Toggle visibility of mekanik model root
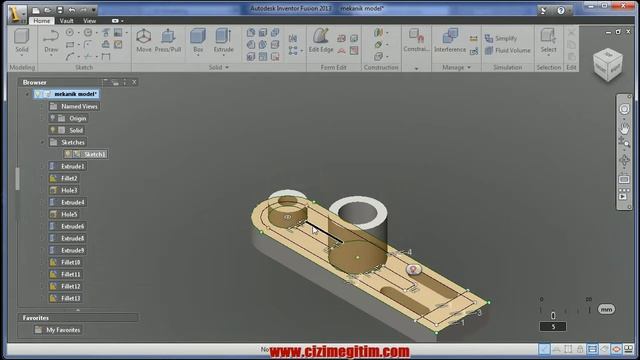This screenshot has width=640, height=360. [38, 94]
